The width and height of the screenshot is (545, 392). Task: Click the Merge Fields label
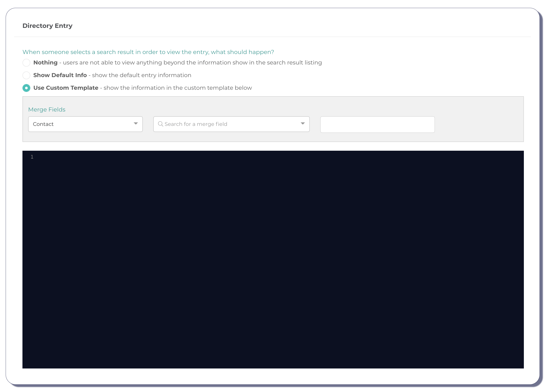coord(47,110)
